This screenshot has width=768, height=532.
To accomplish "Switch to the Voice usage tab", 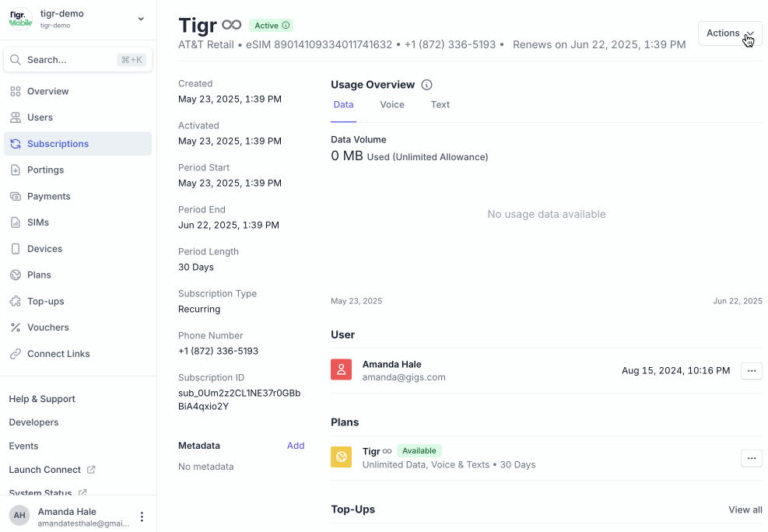I will click(392, 105).
